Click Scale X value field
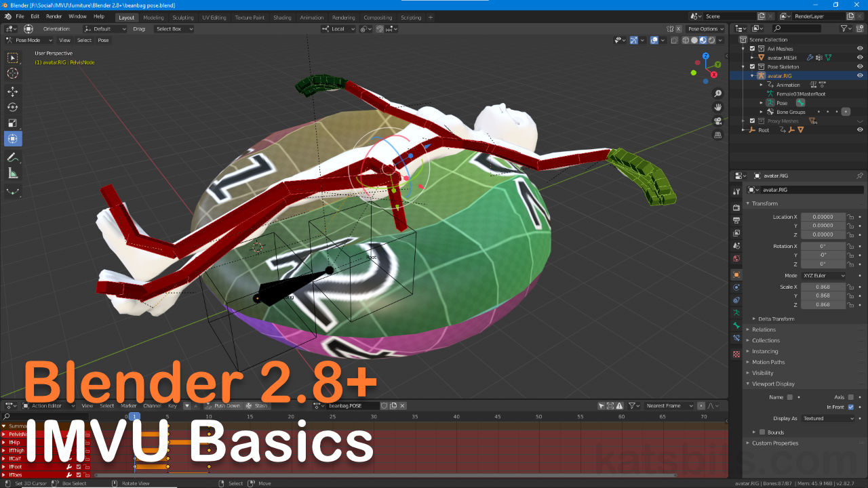 823,287
